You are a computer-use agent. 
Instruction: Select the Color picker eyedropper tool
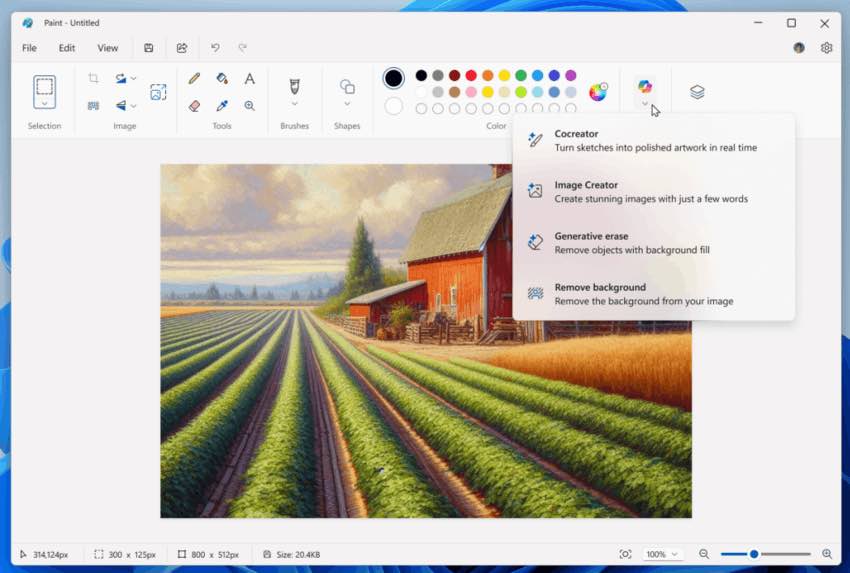pos(222,105)
